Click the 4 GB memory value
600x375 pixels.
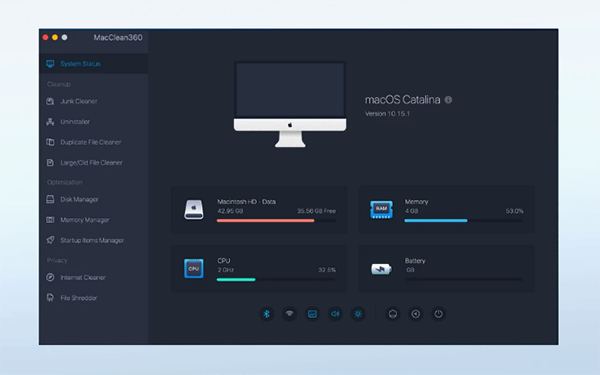click(x=411, y=211)
